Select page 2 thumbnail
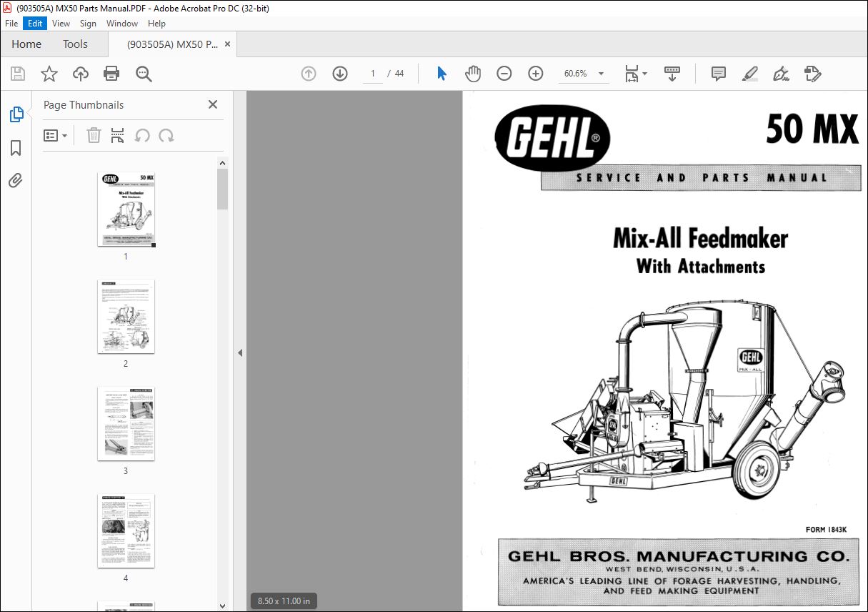This screenshot has width=868, height=612. pyautogui.click(x=126, y=317)
